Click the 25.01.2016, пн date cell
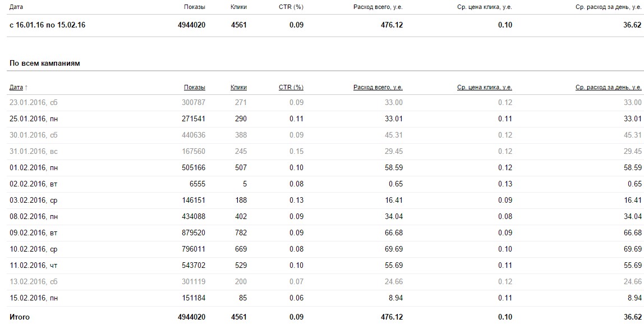 click(x=34, y=119)
